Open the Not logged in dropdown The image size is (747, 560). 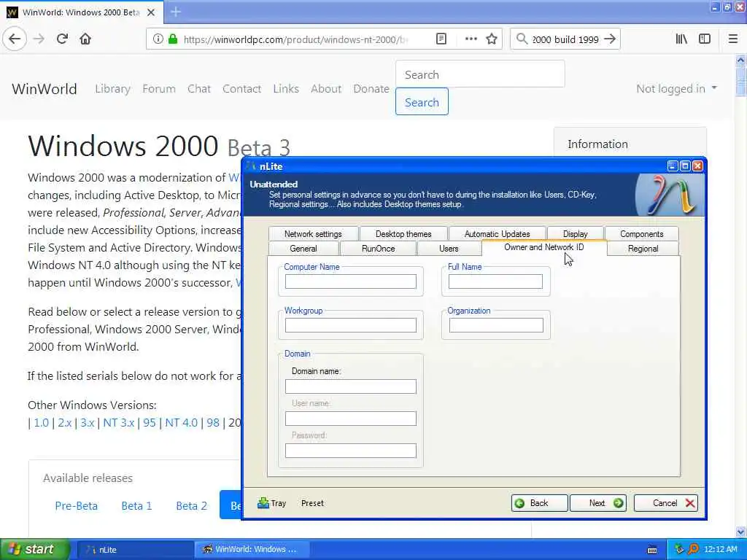pos(676,88)
